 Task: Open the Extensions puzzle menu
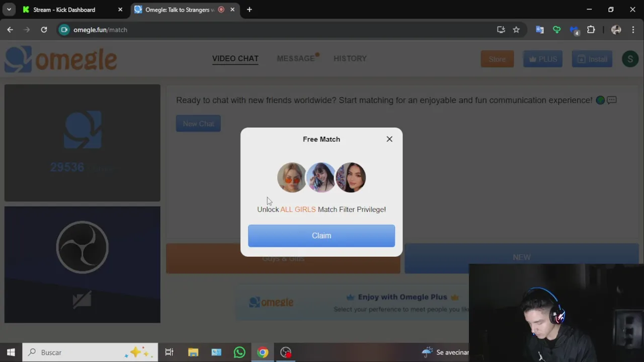(591, 30)
